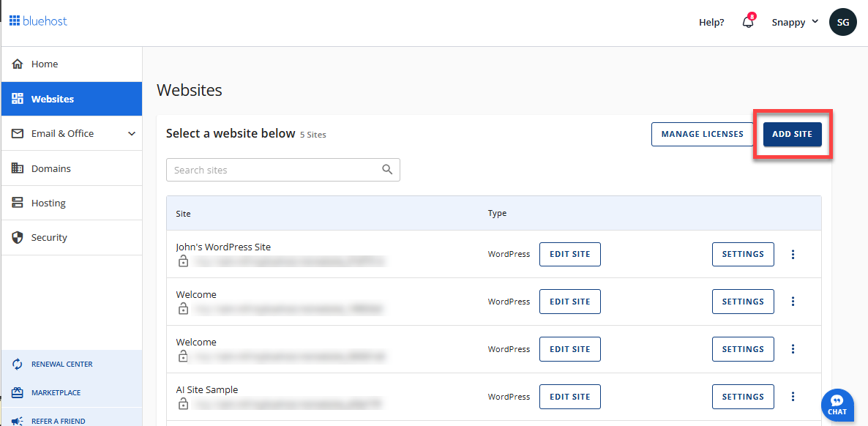Click the Search sites input field
The image size is (868, 426).
[x=283, y=170]
